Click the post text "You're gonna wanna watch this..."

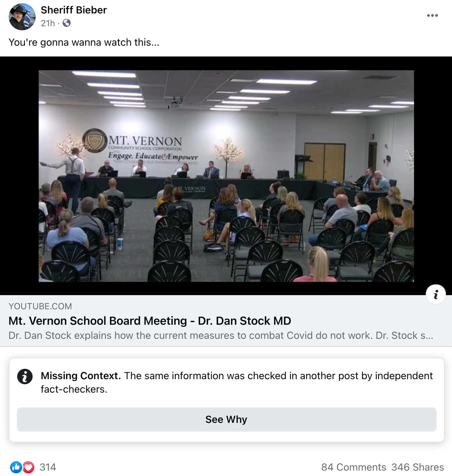[x=84, y=42]
